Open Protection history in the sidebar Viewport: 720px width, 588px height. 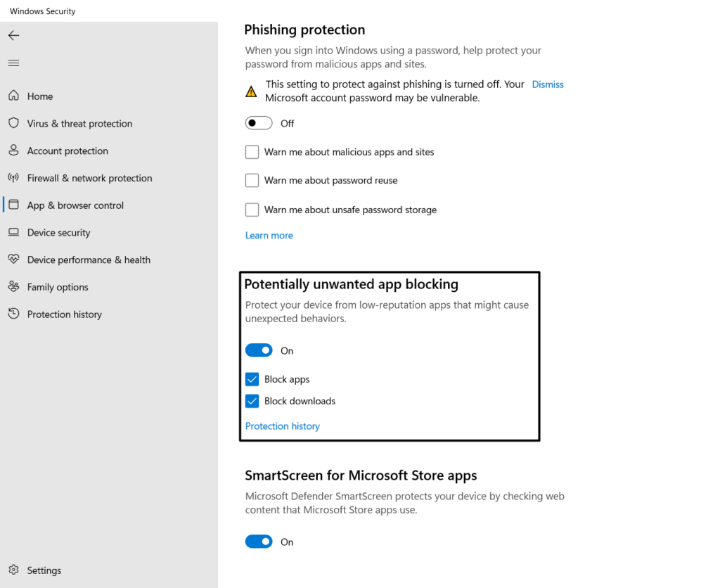64,314
